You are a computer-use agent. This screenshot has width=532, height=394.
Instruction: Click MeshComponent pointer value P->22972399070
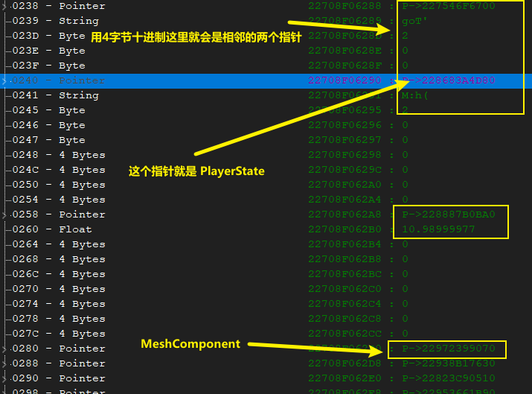click(448, 349)
